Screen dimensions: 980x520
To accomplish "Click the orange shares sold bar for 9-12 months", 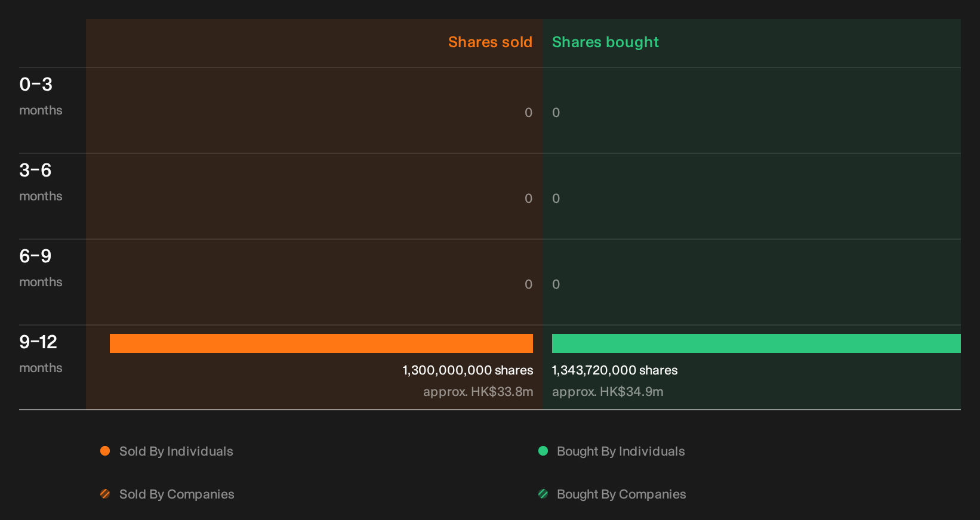I will tap(321, 343).
